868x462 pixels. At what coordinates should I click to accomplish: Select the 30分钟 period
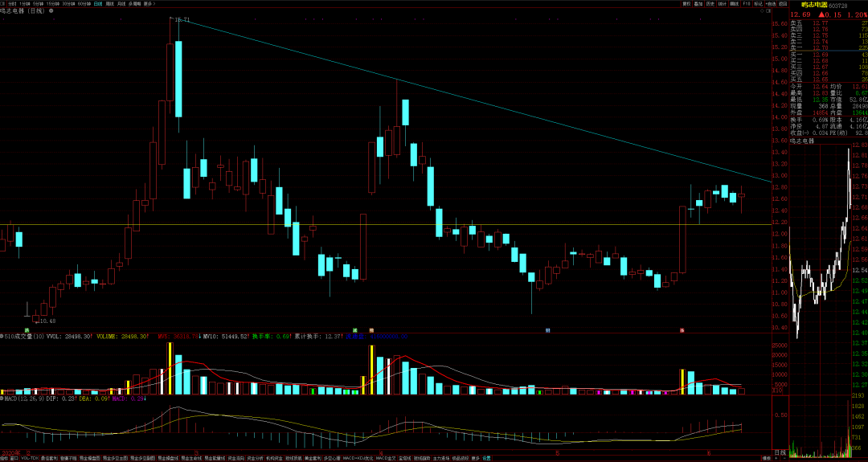tap(68, 3)
